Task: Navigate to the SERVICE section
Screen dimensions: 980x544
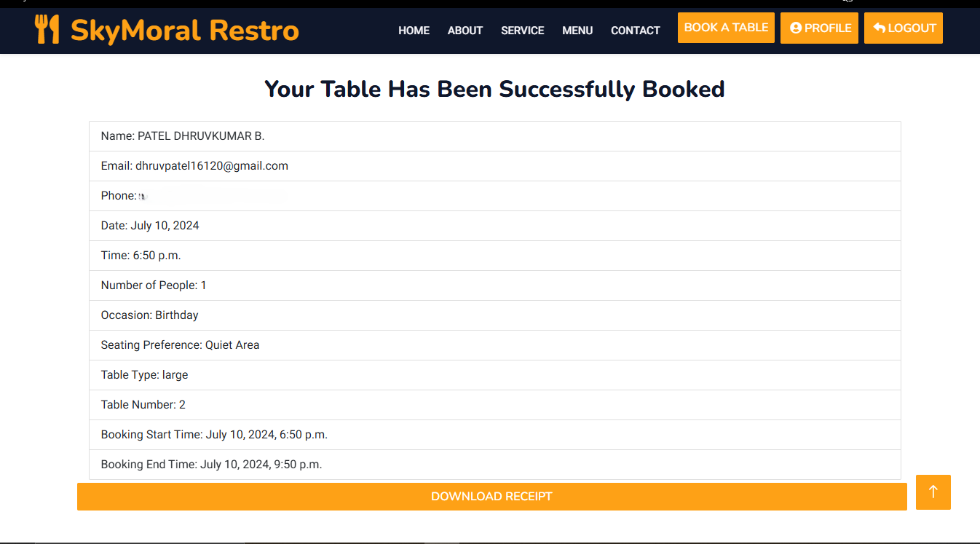Action: tap(523, 31)
